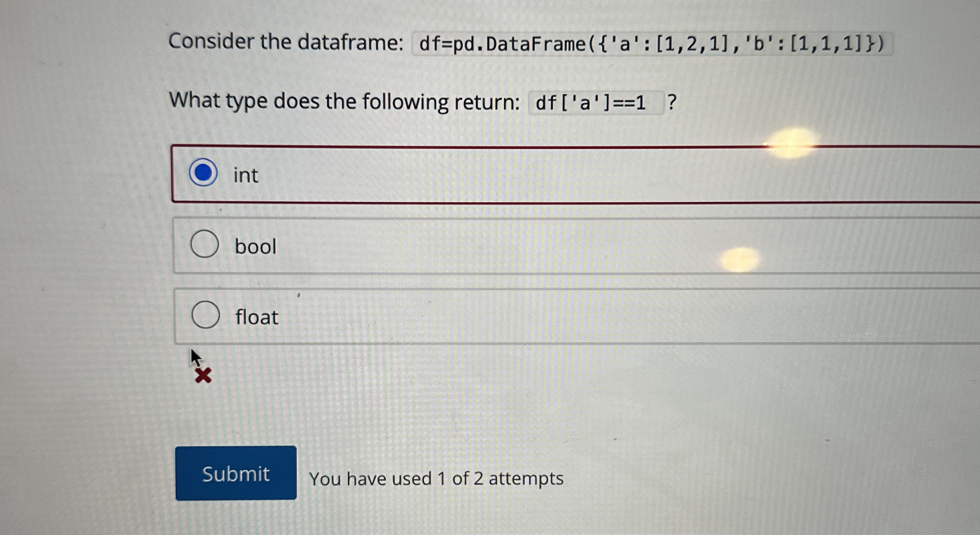Click the question mark after the code
This screenshot has height=535, width=980.
[672, 103]
